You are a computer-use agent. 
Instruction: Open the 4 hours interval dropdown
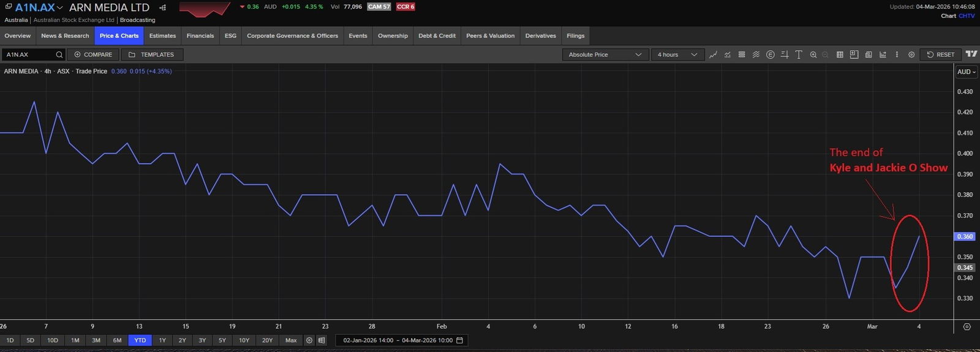[678, 54]
